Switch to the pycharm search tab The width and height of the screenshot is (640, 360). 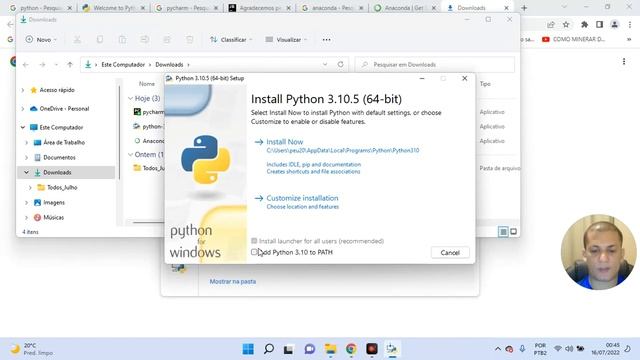click(187, 8)
